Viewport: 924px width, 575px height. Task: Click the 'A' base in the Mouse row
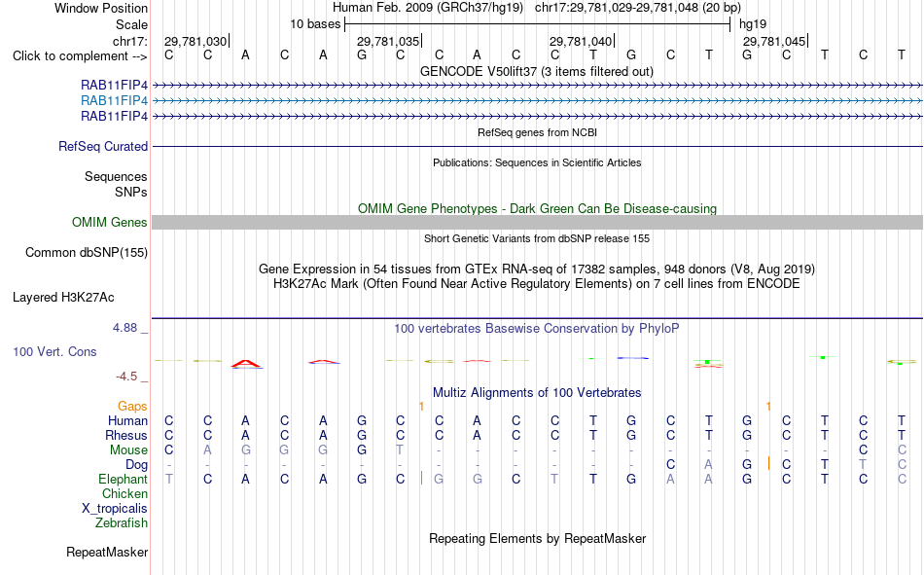207,449
